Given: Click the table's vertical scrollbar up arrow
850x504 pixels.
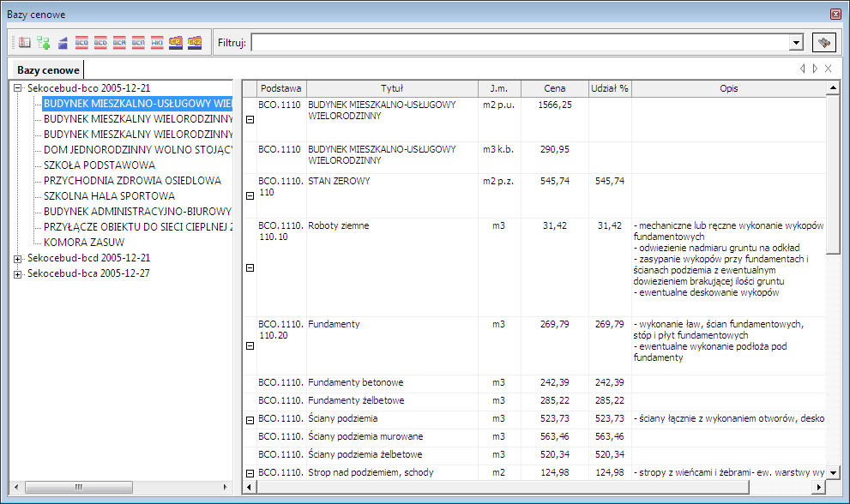Looking at the screenshot, I should (833, 87).
